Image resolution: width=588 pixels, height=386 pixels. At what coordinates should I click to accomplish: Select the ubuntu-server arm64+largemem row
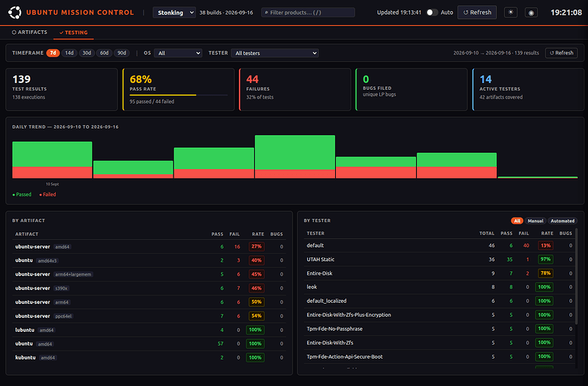(149, 274)
